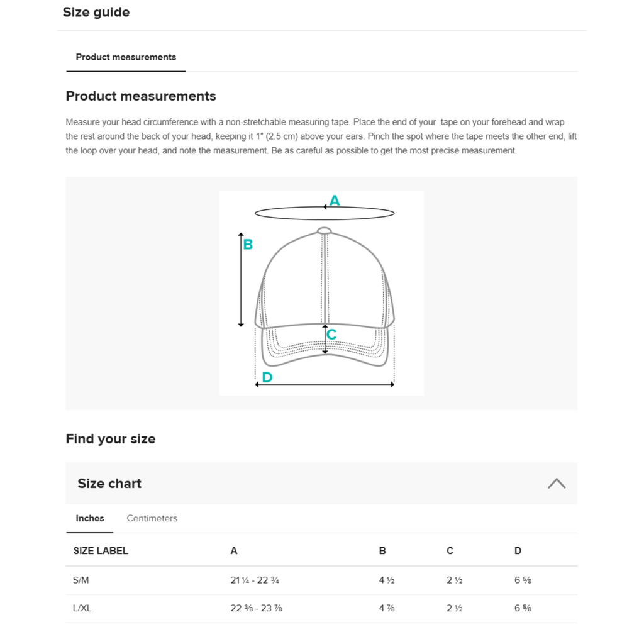Click the horizontal width arrow under the visor

point(325,384)
